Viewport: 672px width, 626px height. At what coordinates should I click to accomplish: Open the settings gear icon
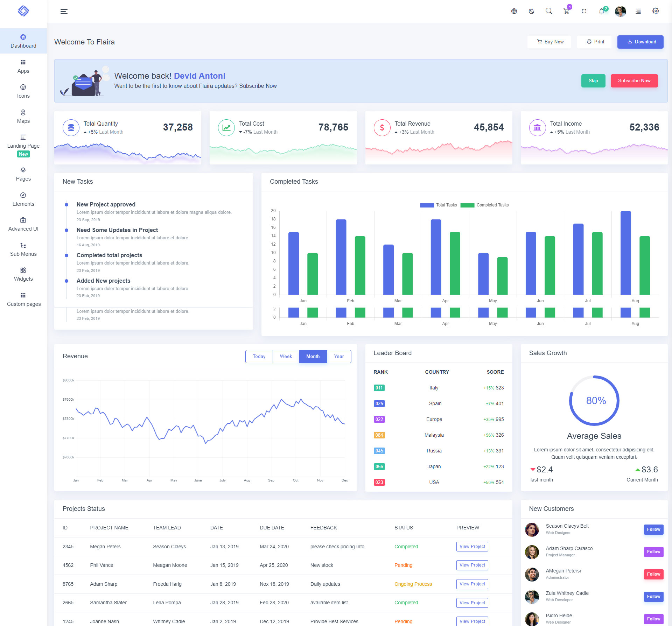(x=656, y=11)
